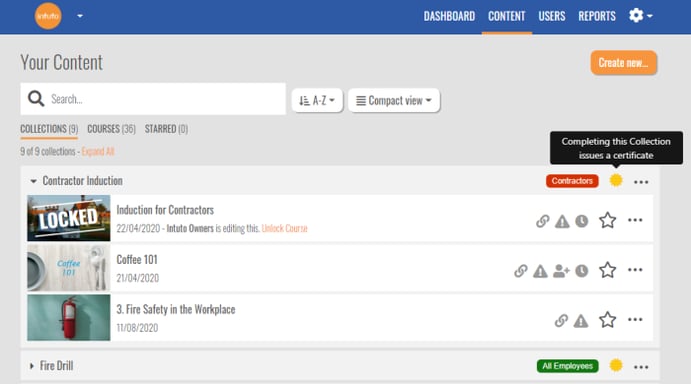Click the Create new... button
The height and width of the screenshot is (384, 691).
(x=623, y=63)
